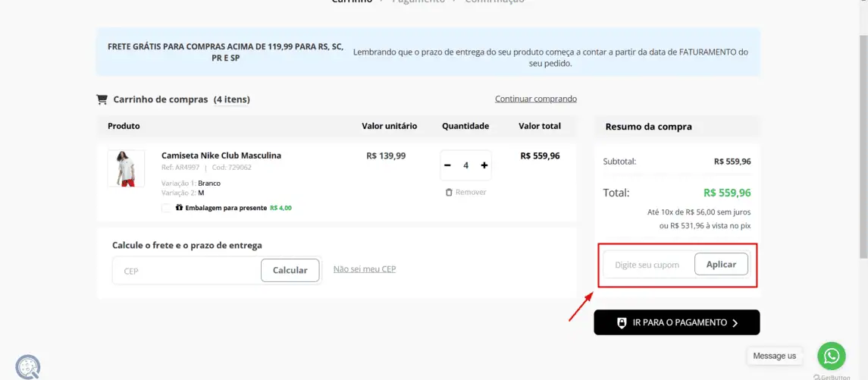Click the Subtotal label
Image resolution: width=868 pixels, height=380 pixels.
coord(619,162)
